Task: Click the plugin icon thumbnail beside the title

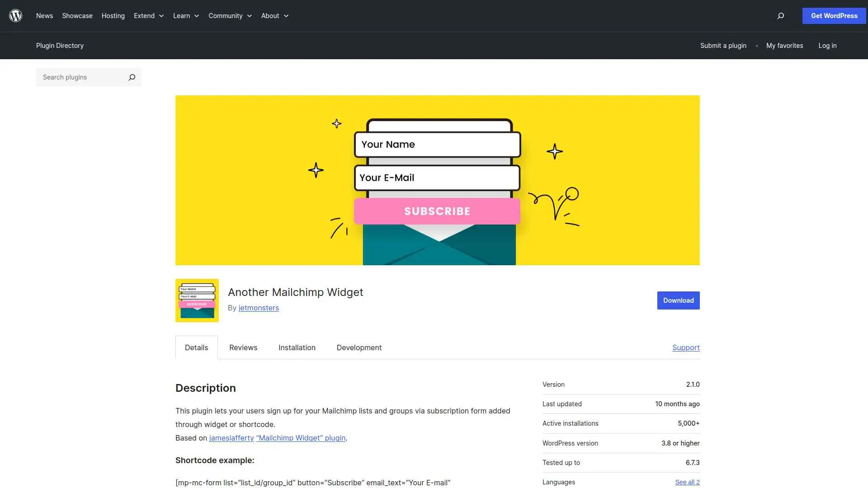Action: coord(197,300)
